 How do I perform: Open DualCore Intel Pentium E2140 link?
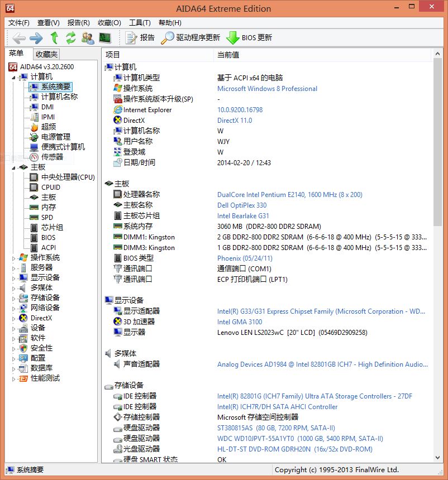pyautogui.click(x=289, y=195)
